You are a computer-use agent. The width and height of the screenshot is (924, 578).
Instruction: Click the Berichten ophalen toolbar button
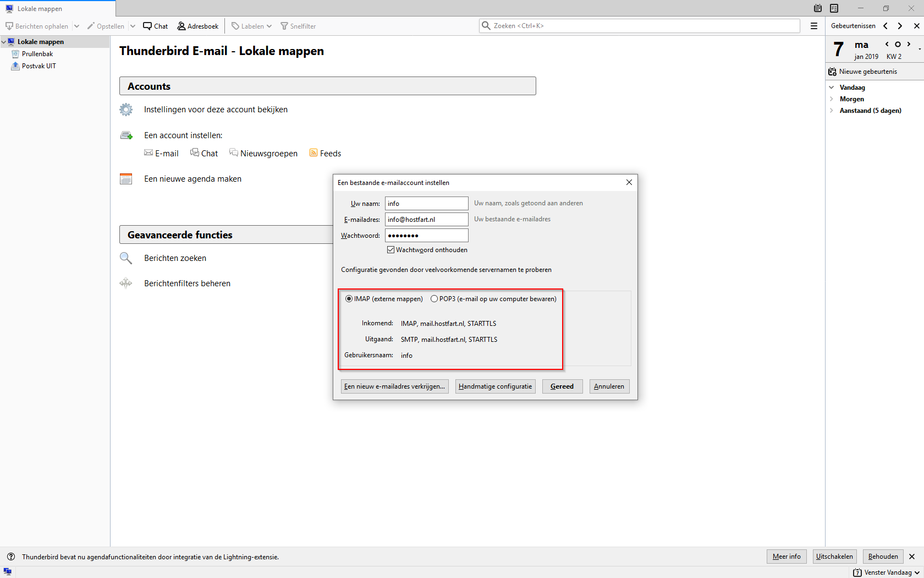point(37,26)
